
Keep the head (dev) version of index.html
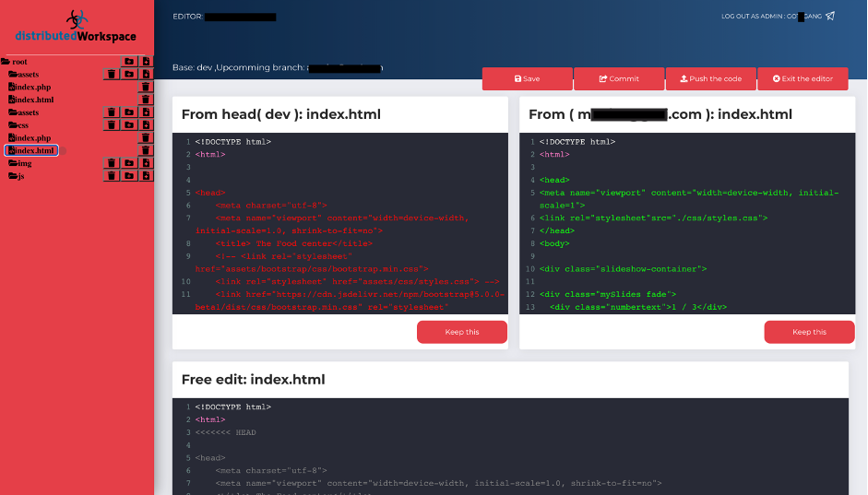(x=461, y=332)
